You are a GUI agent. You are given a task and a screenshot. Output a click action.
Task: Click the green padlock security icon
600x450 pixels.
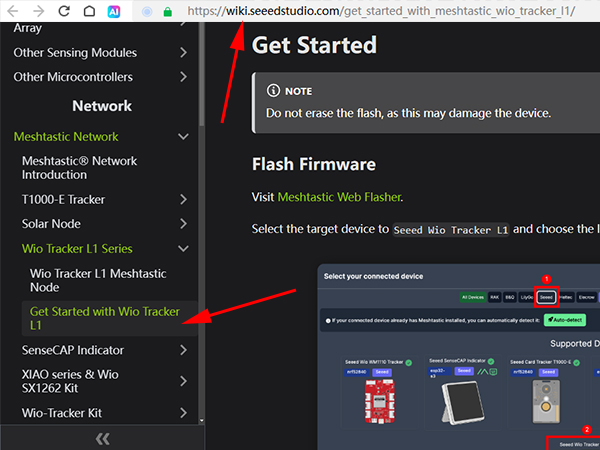[x=167, y=13]
